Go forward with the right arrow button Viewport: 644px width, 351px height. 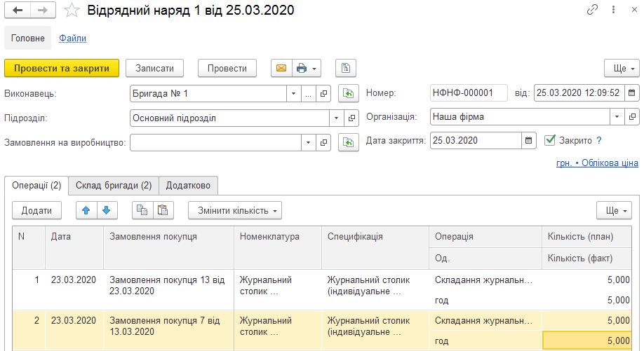[x=43, y=11]
